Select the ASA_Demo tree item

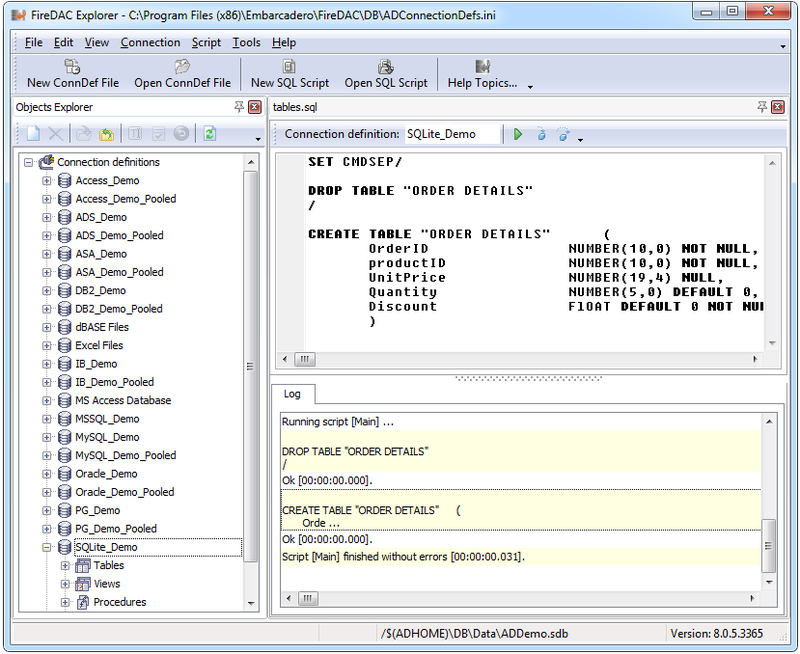[101, 254]
